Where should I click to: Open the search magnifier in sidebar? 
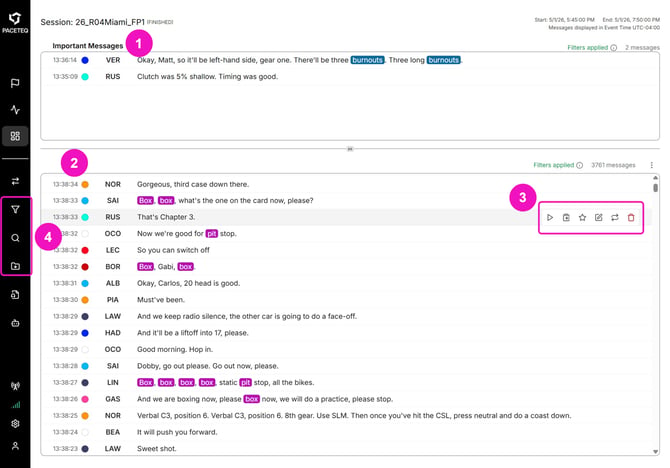tap(15, 238)
